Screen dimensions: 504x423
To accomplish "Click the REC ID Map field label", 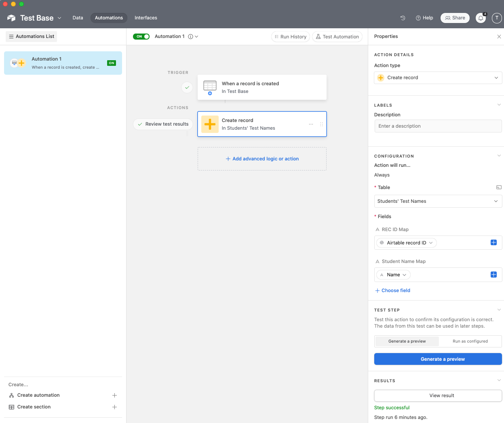I will (395, 229).
